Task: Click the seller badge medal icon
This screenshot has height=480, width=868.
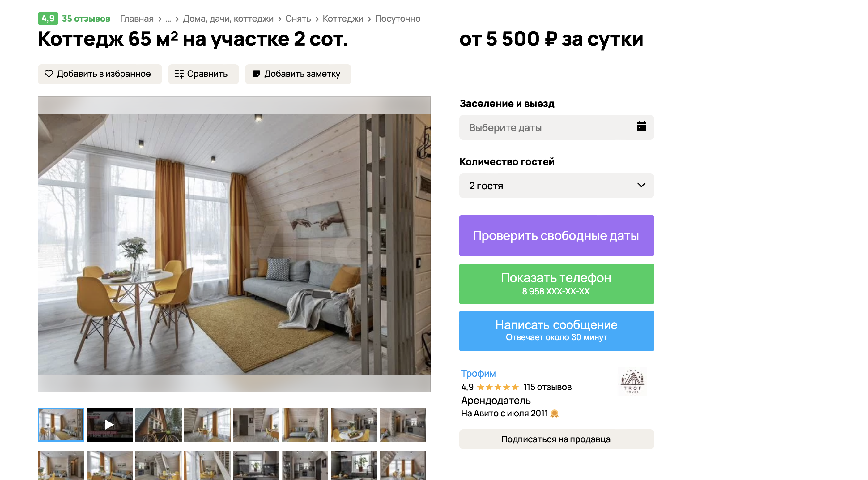Action: [554, 414]
